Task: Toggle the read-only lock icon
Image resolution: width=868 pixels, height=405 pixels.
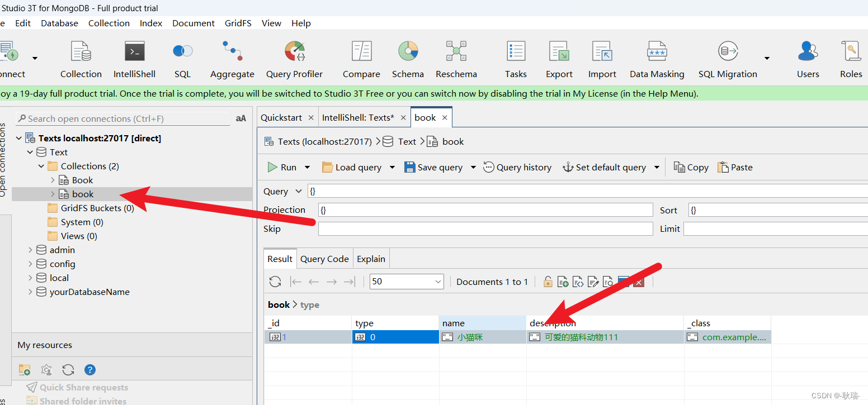Action: pos(548,282)
